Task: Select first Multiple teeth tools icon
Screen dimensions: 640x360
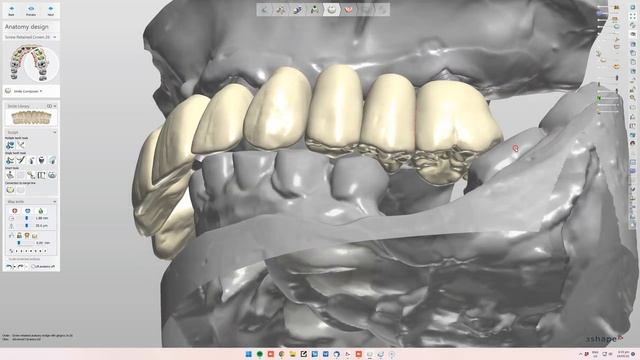Action: tap(10, 145)
